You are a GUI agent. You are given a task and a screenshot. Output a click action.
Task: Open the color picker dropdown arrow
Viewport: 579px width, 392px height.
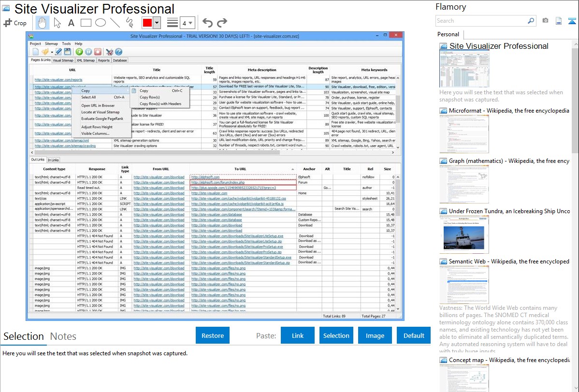click(x=157, y=23)
